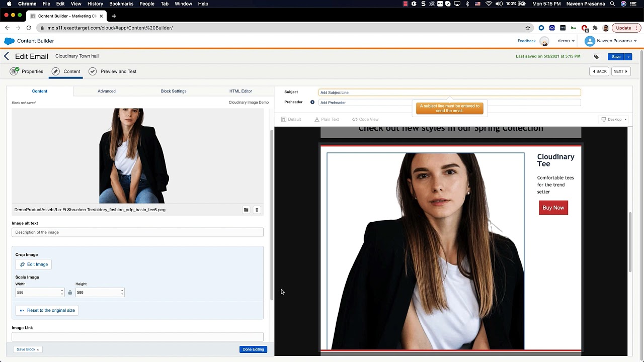This screenshot has height=362, width=644.
Task: Click the Spring Collection header text
Action: click(451, 129)
